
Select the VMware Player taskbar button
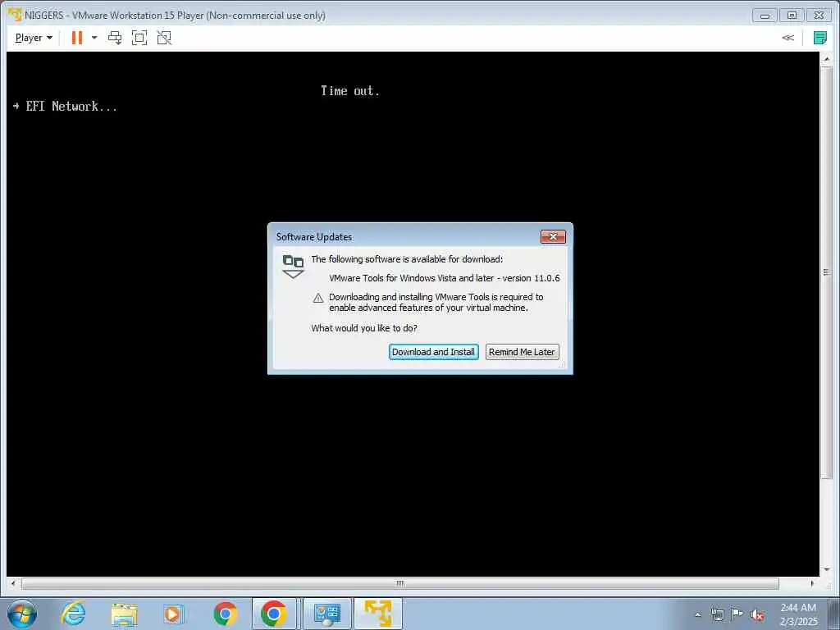coord(378,614)
